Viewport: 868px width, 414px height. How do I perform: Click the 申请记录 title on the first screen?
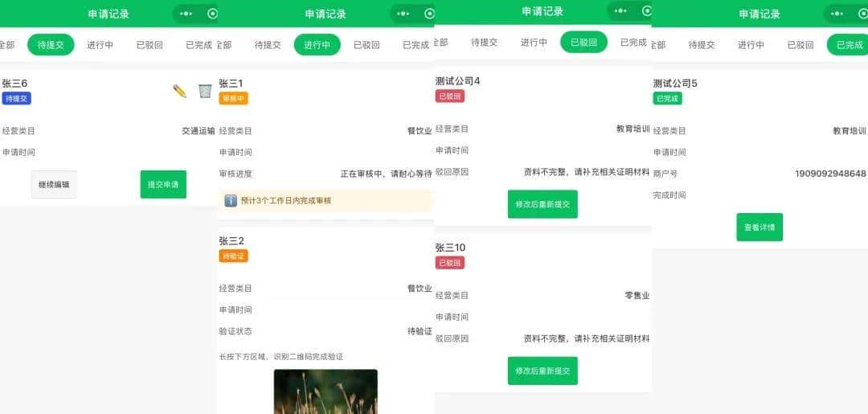click(108, 14)
